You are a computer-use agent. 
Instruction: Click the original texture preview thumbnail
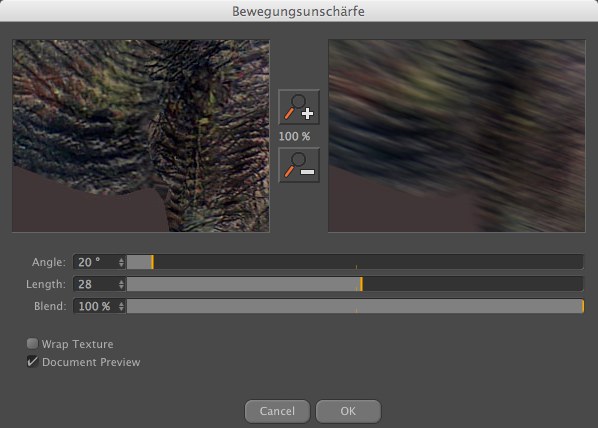tap(141, 136)
